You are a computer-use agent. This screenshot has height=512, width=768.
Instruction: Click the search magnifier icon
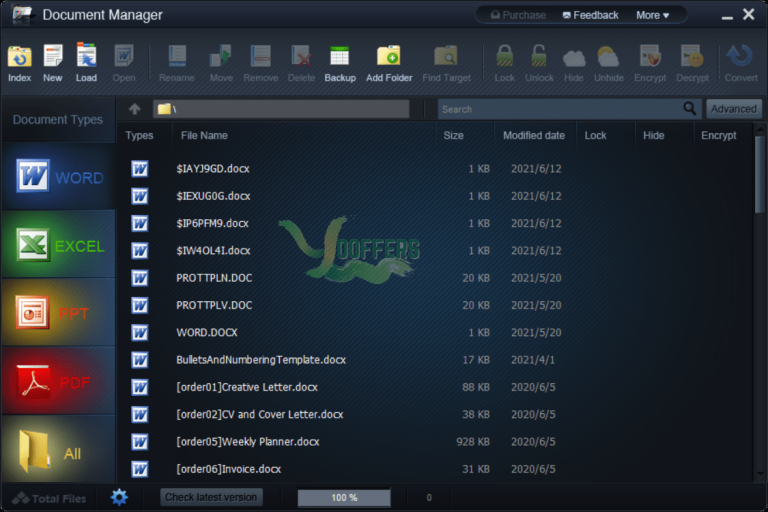689,108
